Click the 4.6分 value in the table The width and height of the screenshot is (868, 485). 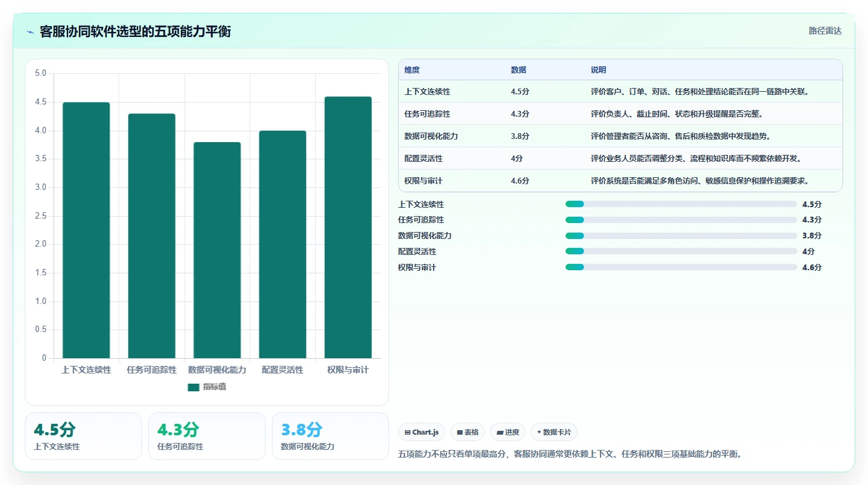pos(520,181)
